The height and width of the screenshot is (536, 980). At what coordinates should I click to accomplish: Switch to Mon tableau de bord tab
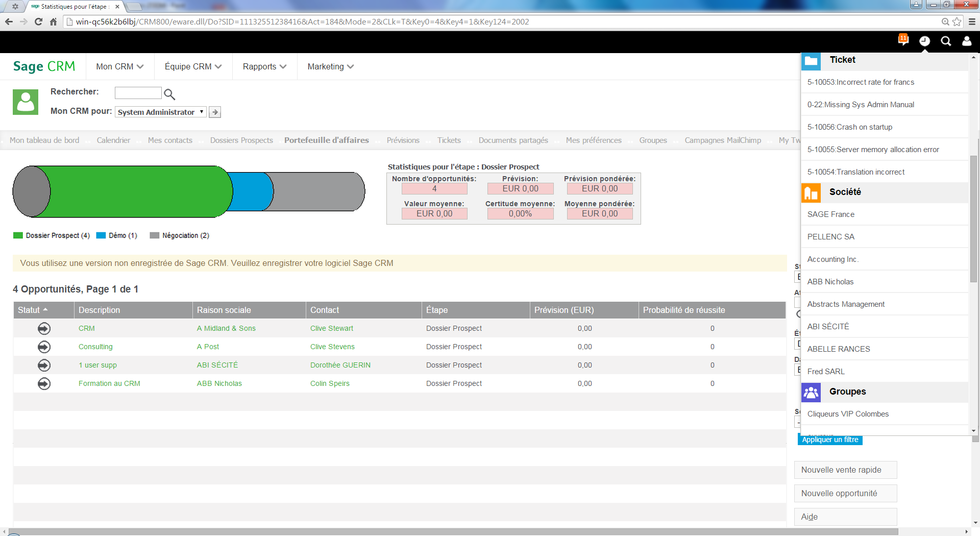pos(44,140)
